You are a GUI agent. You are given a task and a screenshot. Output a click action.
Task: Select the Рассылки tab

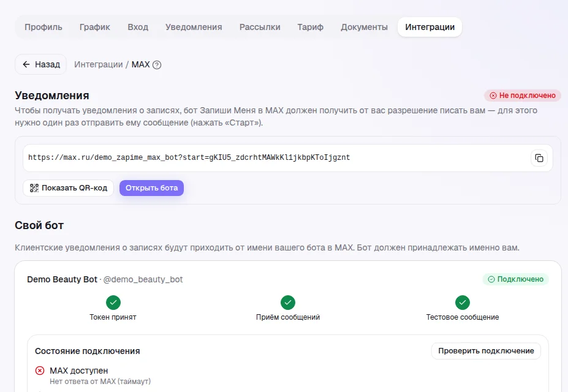(260, 27)
